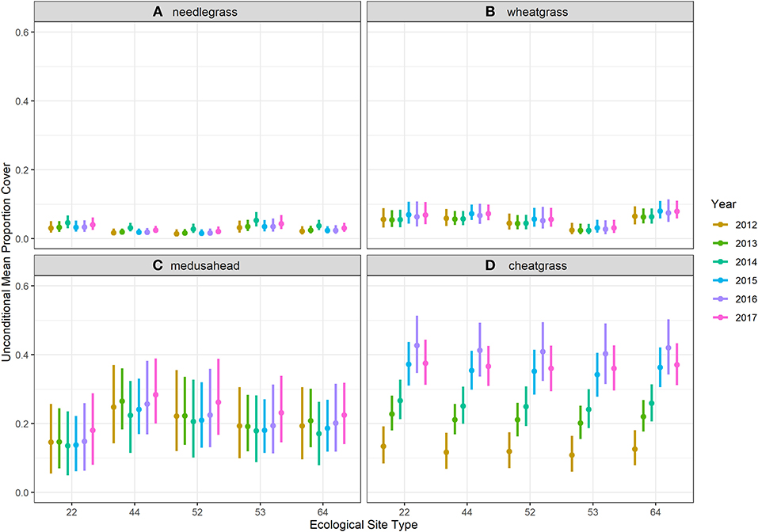Select the 2015 cheatgrass point at site 52
Image resolution: width=758 pixels, height=532 pixels.
point(534,371)
